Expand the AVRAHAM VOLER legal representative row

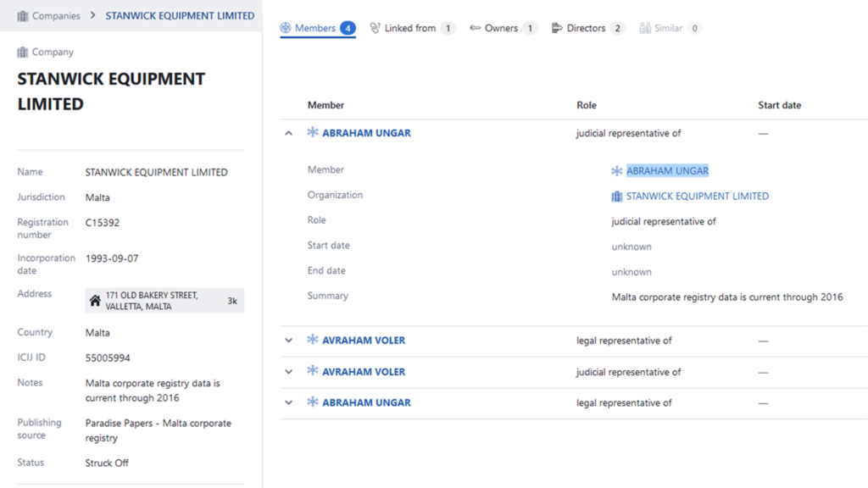[x=288, y=341]
